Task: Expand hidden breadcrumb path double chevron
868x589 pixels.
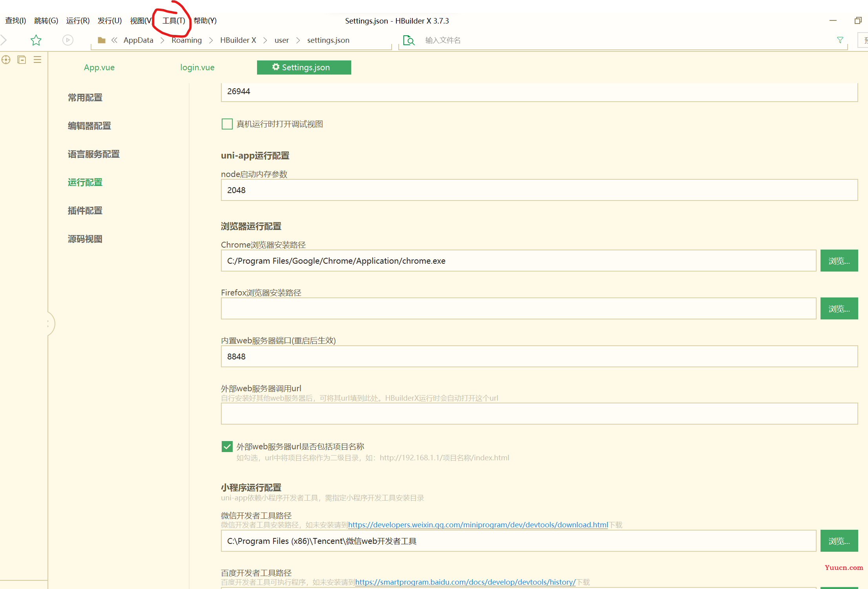Action: (x=114, y=40)
